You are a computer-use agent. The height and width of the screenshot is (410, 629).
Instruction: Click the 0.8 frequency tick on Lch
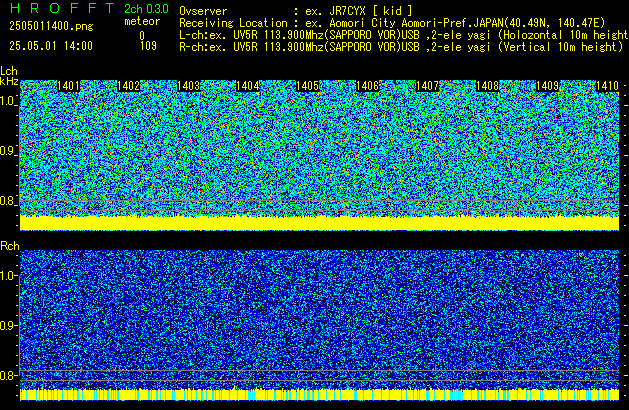pos(8,201)
